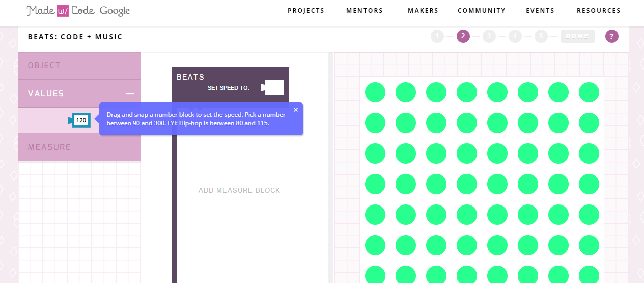Image resolution: width=644 pixels, height=283 pixels.
Task: Click the Set Speed To empty slot
Action: 273,88
